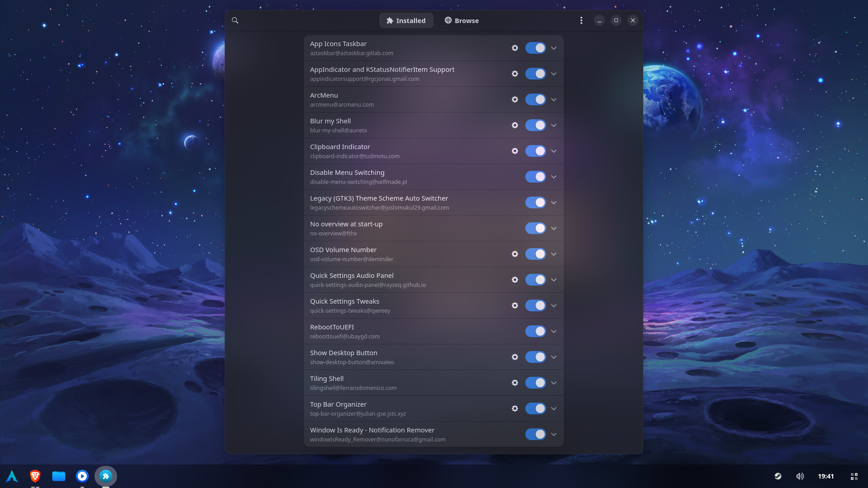
Task: Open the search in Extension Manager
Action: (235, 20)
